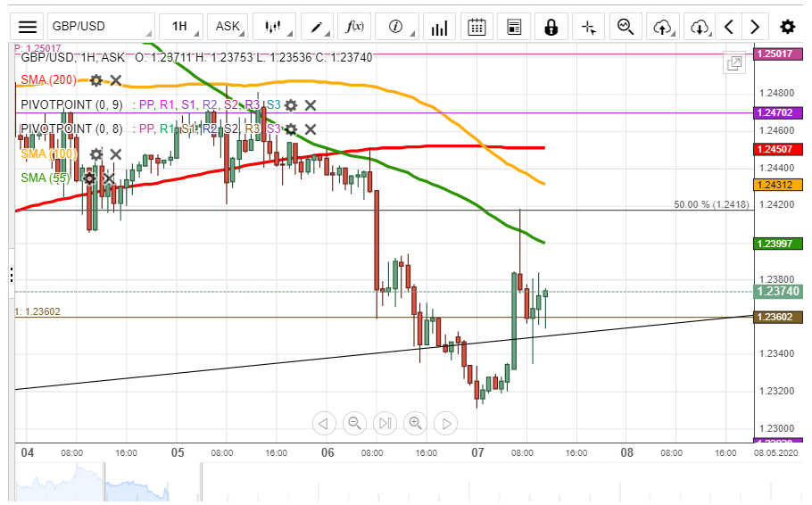Screen dimensions: 812x505
Task: Open SMA (55) settings gear
Action: pyautogui.click(x=89, y=178)
